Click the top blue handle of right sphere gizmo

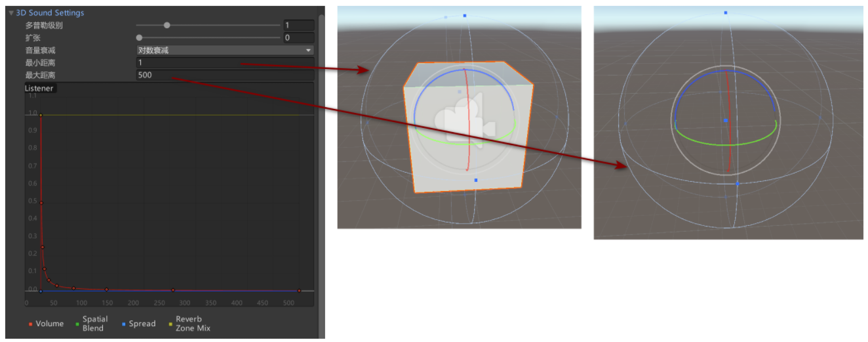point(726,12)
